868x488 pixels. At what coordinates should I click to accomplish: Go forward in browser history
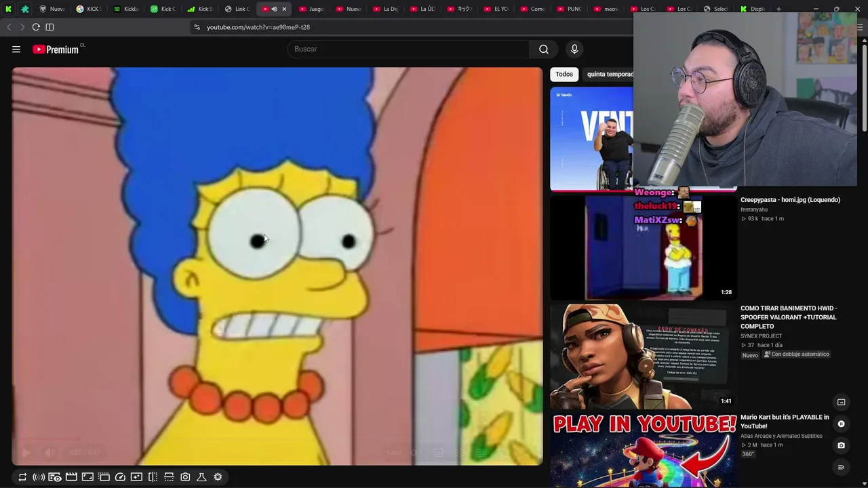click(22, 27)
